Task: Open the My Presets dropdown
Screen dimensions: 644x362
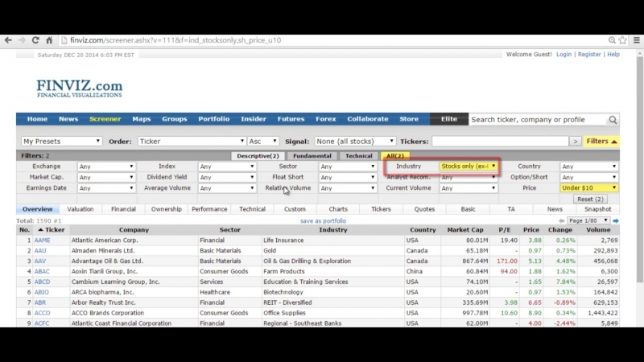Action: [61, 142]
